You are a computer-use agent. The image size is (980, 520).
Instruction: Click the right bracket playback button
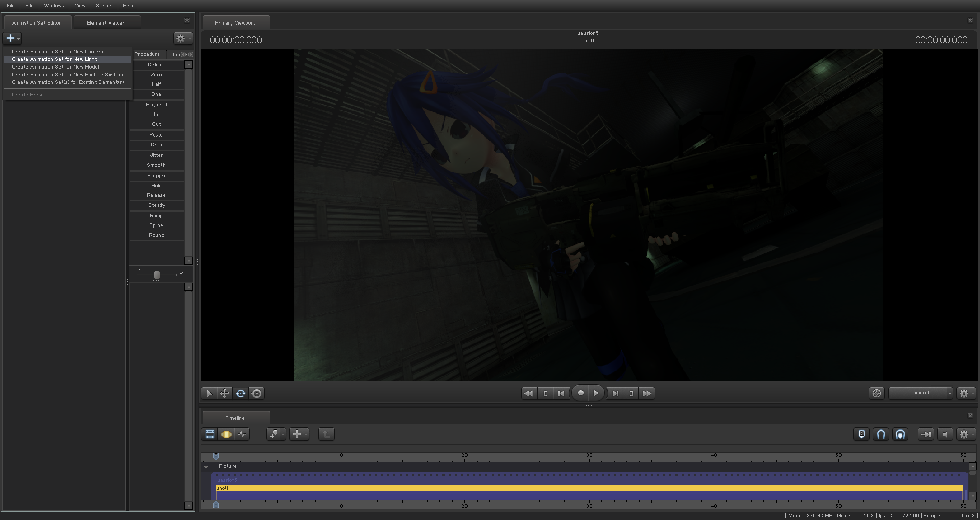(632, 393)
